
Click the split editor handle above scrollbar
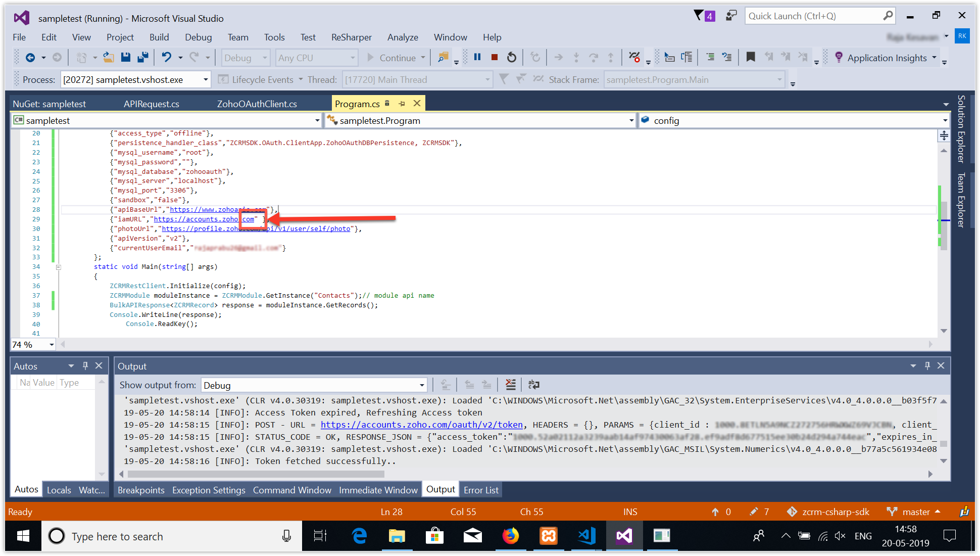point(944,135)
